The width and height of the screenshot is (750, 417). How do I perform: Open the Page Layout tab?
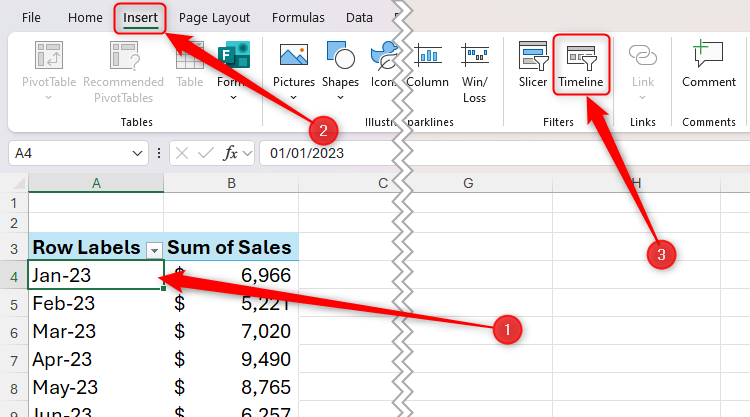coord(214,17)
